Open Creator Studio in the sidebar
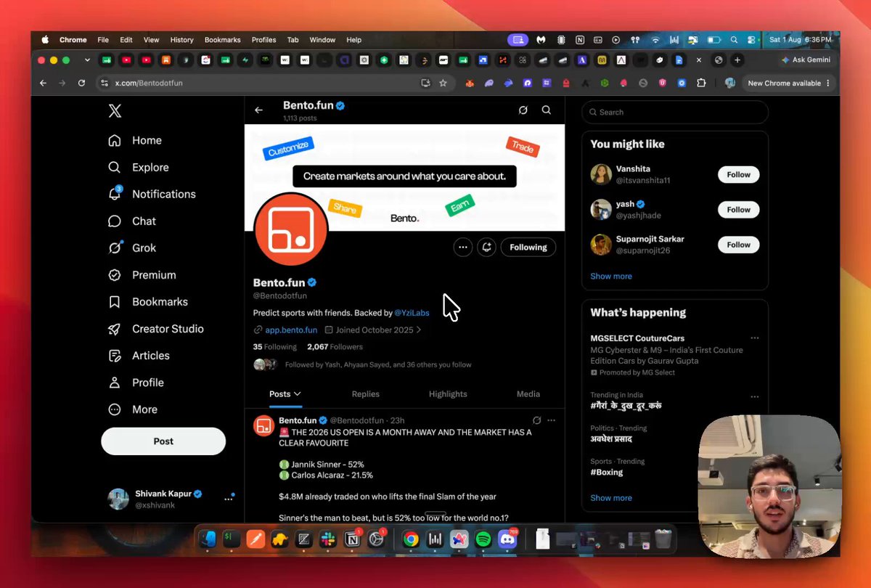The image size is (871, 588). click(x=156, y=329)
